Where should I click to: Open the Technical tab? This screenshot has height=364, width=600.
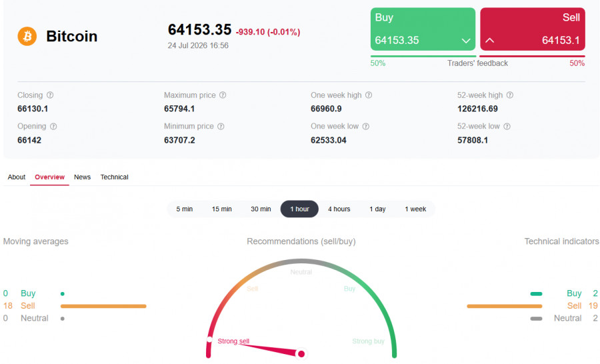[115, 177]
